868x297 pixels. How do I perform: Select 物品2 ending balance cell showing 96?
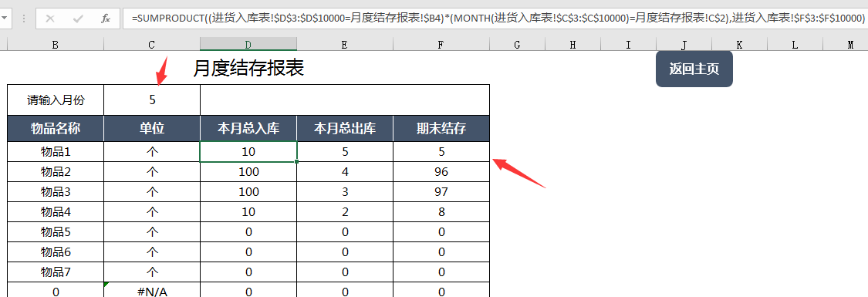(x=441, y=172)
